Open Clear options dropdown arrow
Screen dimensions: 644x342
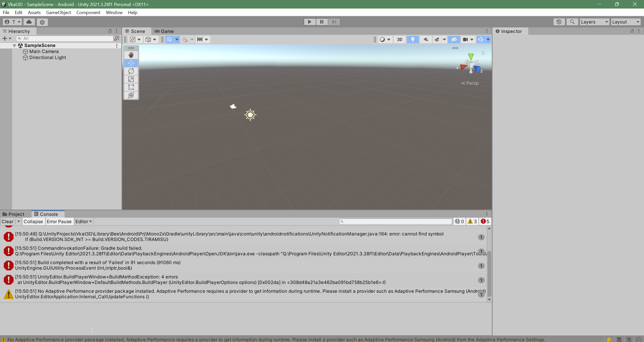pos(18,221)
